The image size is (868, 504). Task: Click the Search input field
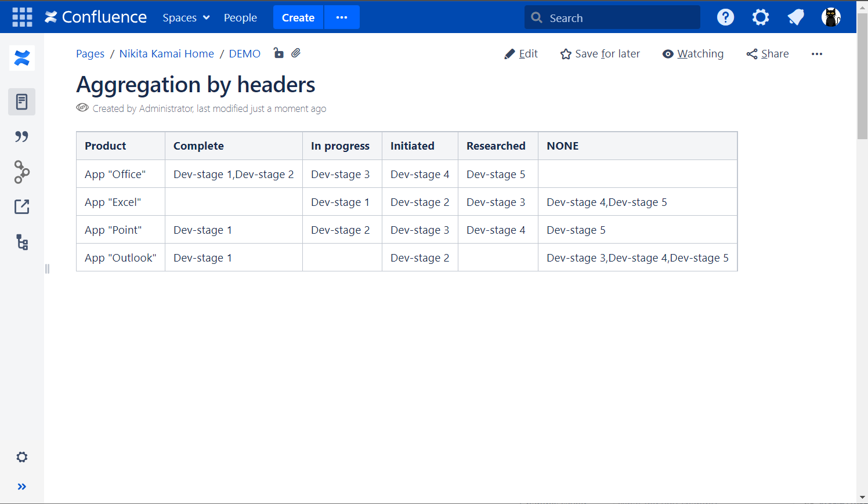(615, 18)
